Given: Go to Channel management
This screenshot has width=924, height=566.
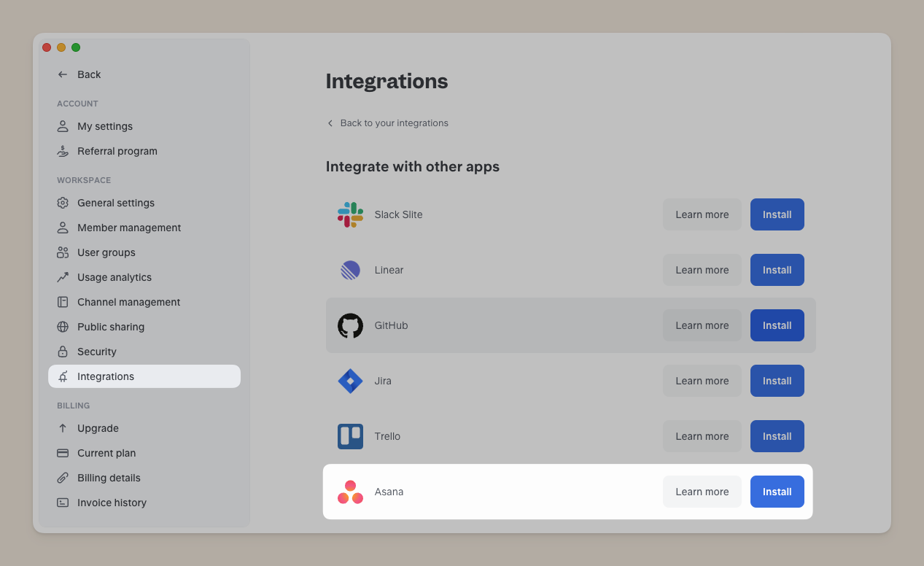Looking at the screenshot, I should [144, 302].
